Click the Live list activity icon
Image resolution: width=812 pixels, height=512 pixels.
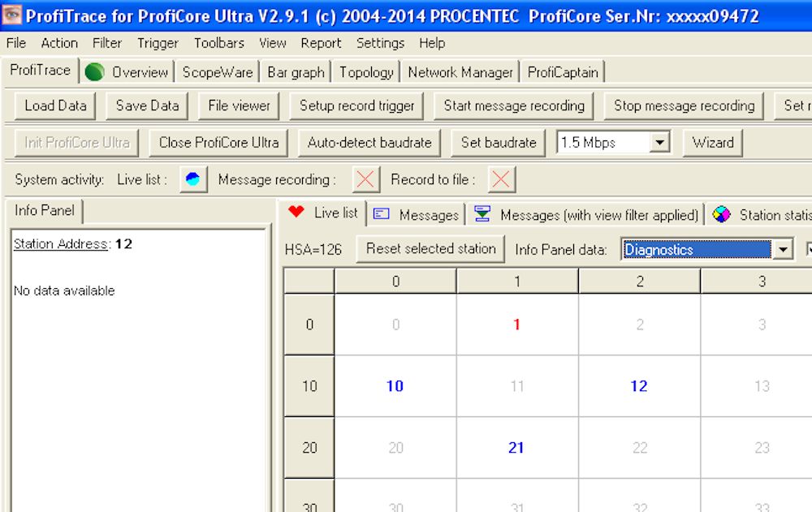coord(193,179)
